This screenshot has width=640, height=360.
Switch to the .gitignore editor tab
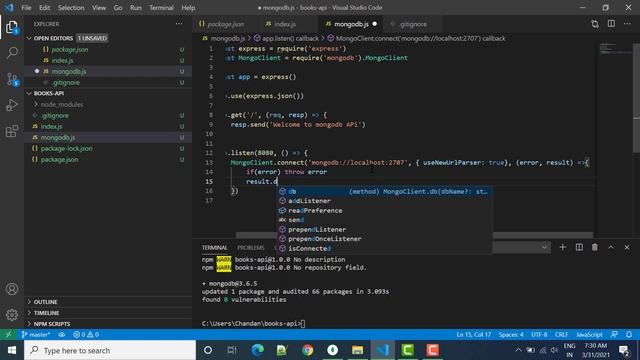(x=412, y=24)
